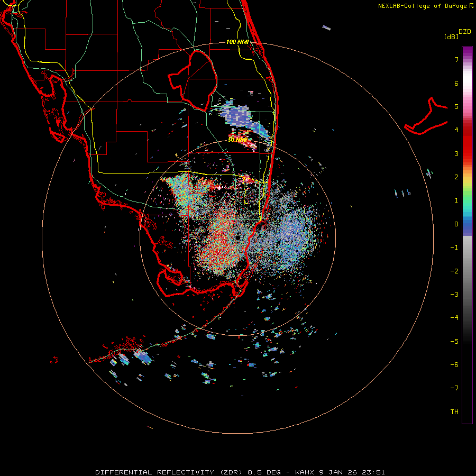The image size is (476, 476).
Task: Click the scale value 0 on color bar
Action: [456, 224]
